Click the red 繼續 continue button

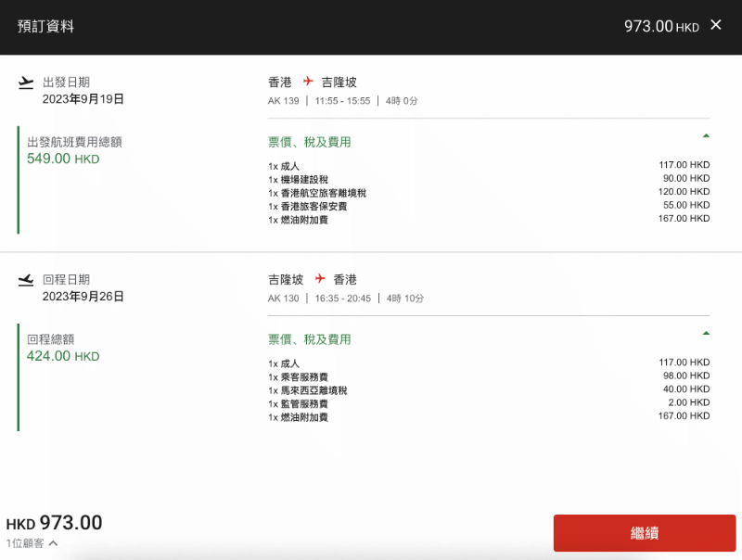[645, 533]
